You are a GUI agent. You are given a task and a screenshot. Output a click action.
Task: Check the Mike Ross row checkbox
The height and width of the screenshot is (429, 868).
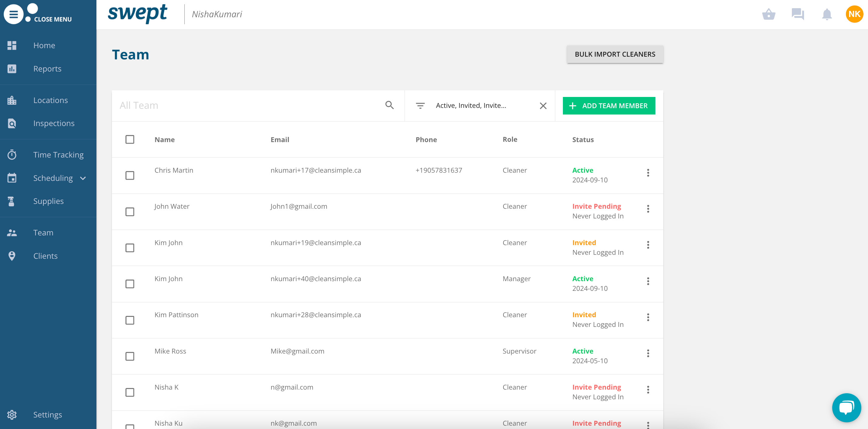pos(130,356)
